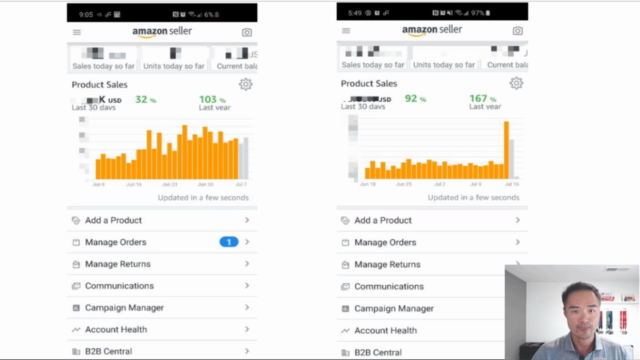Click 92 % last 30 days value
The width and height of the screenshot is (640, 360).
pos(415,99)
